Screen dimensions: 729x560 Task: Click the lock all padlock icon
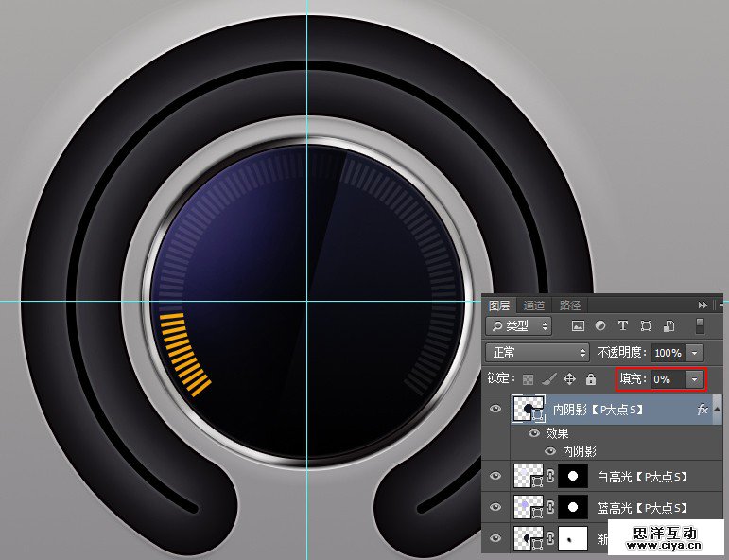point(590,378)
